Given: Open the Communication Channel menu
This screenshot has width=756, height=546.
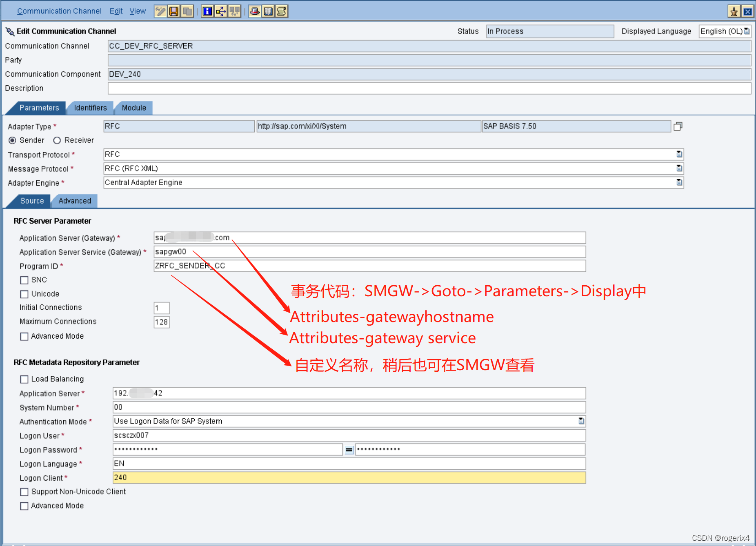Looking at the screenshot, I should pyautogui.click(x=59, y=11).
